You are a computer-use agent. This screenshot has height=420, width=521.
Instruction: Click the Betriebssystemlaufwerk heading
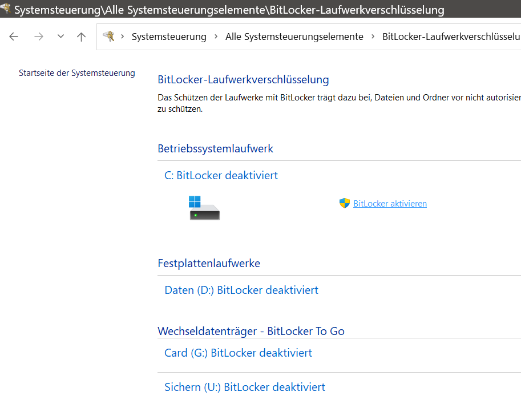click(x=215, y=148)
